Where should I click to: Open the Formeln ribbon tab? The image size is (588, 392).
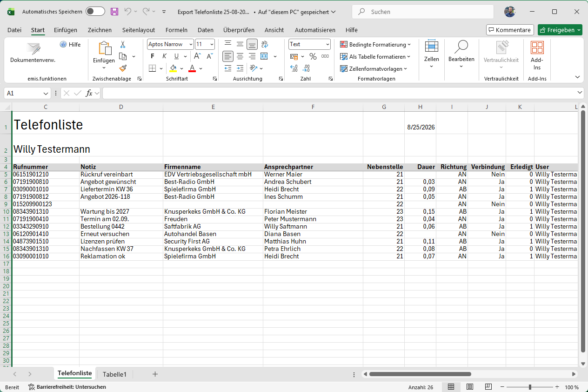[x=176, y=30]
